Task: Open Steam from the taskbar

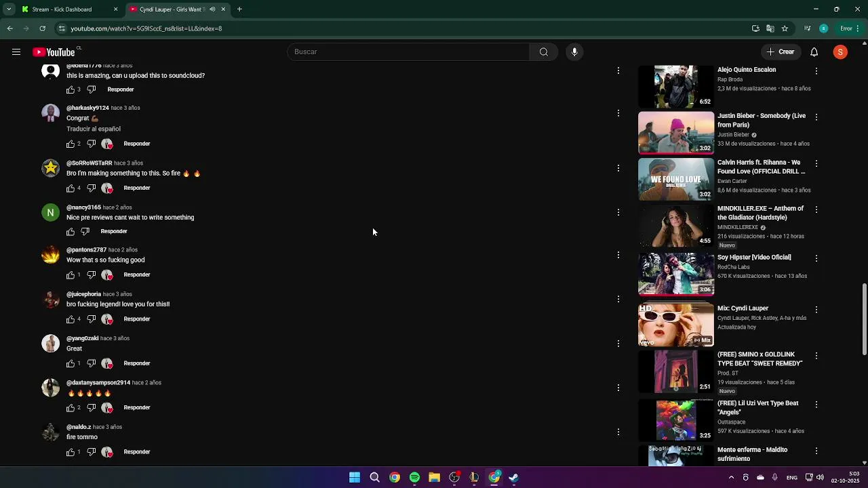Action: point(514,478)
